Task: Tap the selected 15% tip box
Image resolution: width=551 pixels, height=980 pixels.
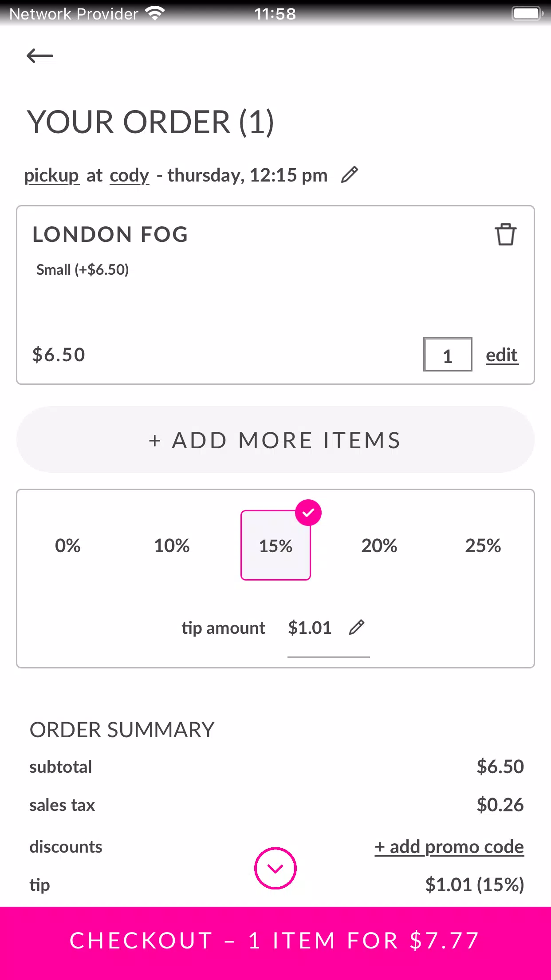Action: [275, 545]
